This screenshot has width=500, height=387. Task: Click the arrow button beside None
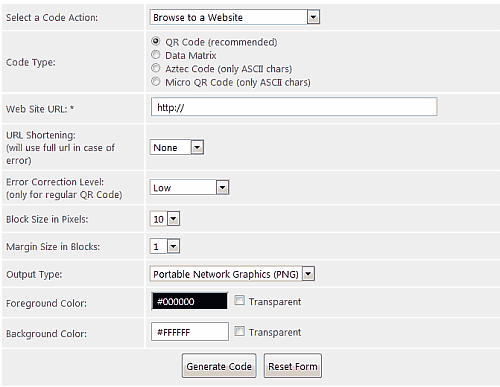click(x=197, y=147)
